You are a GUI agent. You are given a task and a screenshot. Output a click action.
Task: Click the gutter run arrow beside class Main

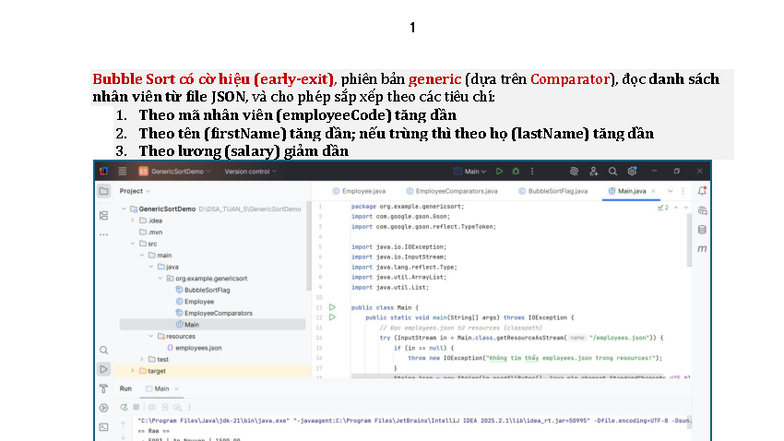pyautogui.click(x=332, y=307)
